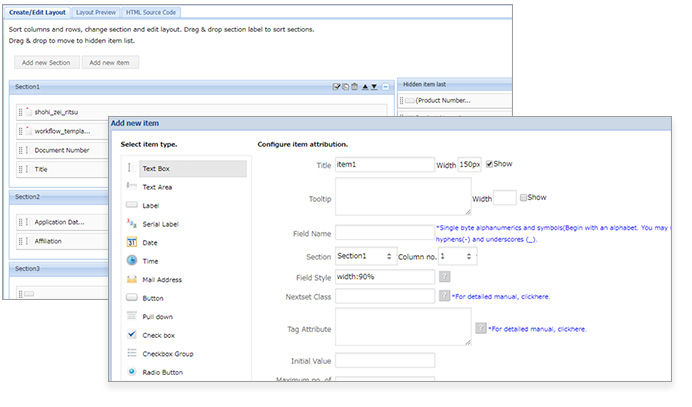
Task: Select the Text Area item type icon
Action: coord(131,186)
